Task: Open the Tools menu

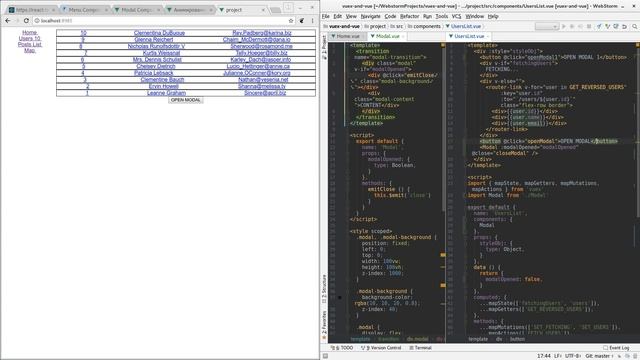Action: click(x=442, y=16)
